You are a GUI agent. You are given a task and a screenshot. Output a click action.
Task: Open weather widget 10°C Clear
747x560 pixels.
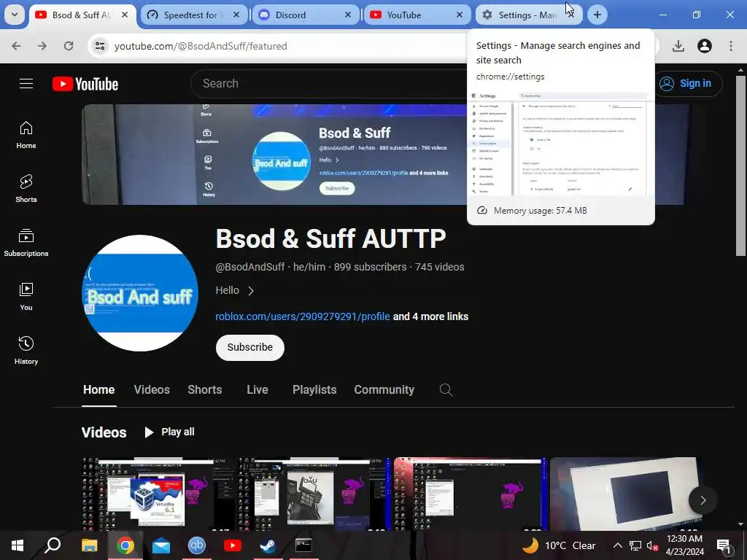pos(559,545)
